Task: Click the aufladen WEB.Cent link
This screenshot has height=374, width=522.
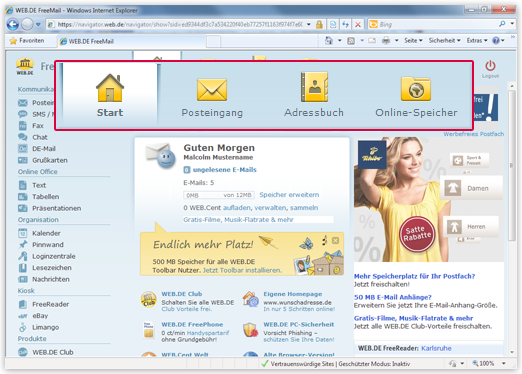Action: pos(237,208)
